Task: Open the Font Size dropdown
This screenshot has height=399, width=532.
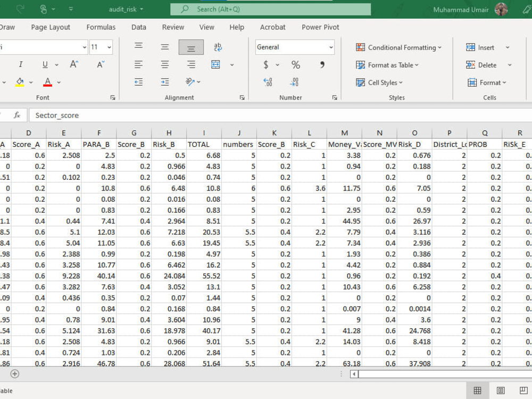Action: pyautogui.click(x=110, y=47)
